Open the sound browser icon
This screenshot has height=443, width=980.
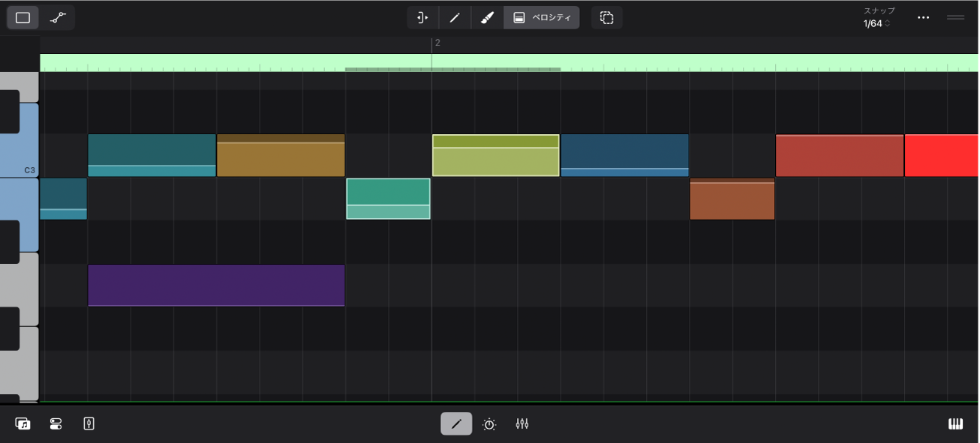pos(23,424)
